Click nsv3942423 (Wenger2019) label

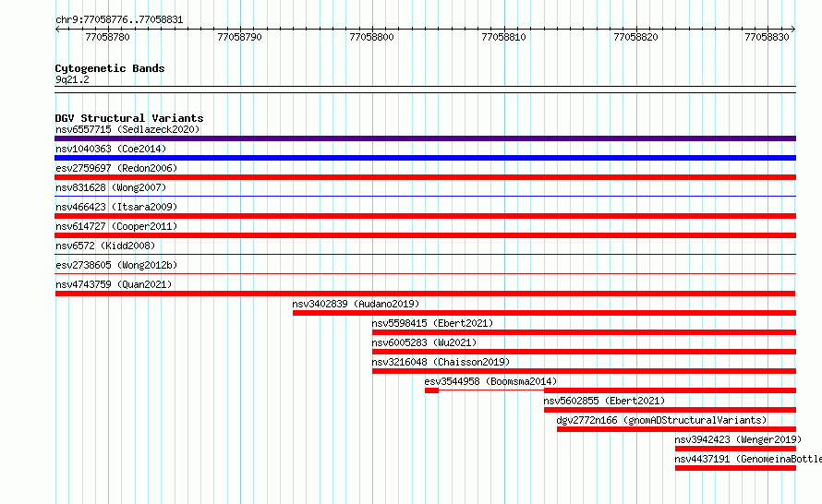point(738,439)
